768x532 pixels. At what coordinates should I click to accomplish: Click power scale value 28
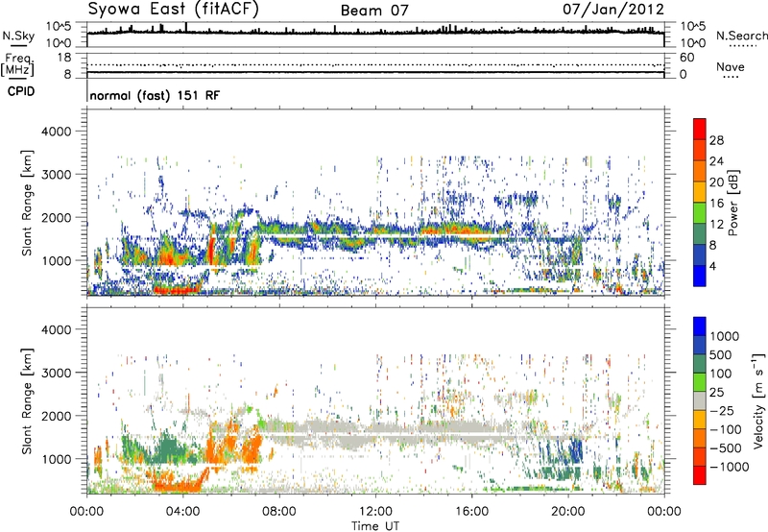click(716, 140)
